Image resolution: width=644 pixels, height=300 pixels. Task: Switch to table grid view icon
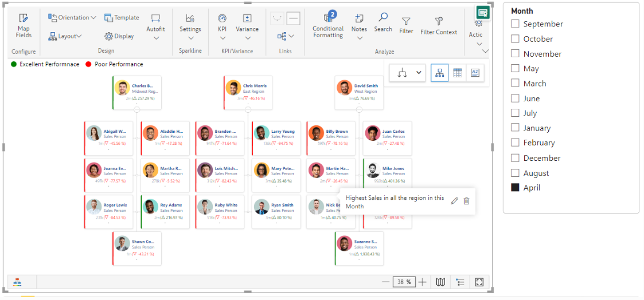pos(457,73)
